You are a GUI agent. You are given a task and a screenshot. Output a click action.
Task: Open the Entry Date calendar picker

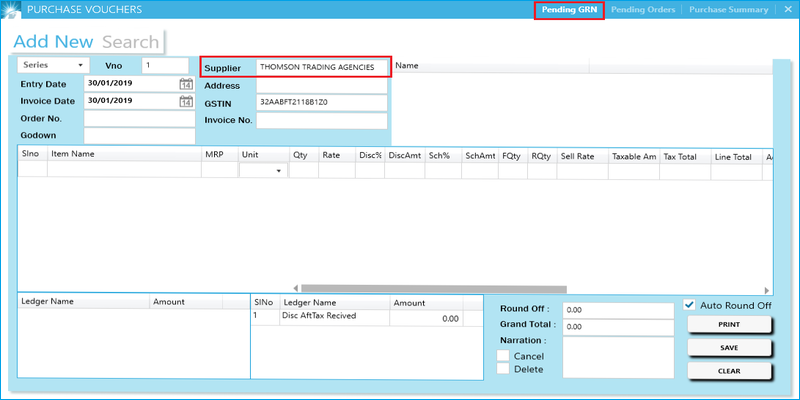[x=186, y=84]
